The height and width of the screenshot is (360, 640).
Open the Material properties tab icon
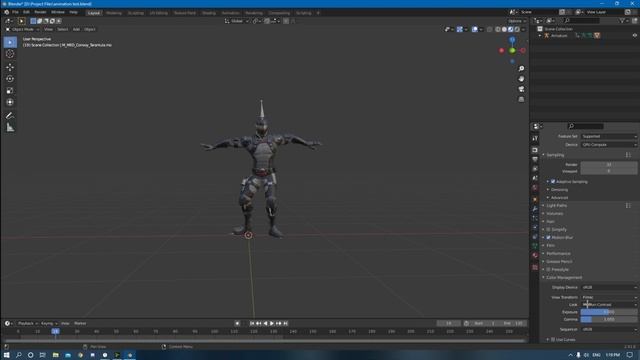tap(535, 255)
